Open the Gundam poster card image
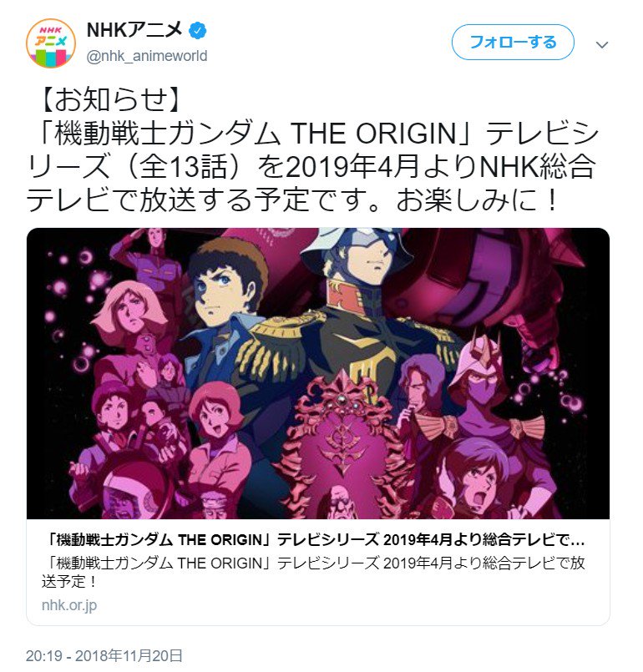Screen dimensions: 643x672 [318, 373]
